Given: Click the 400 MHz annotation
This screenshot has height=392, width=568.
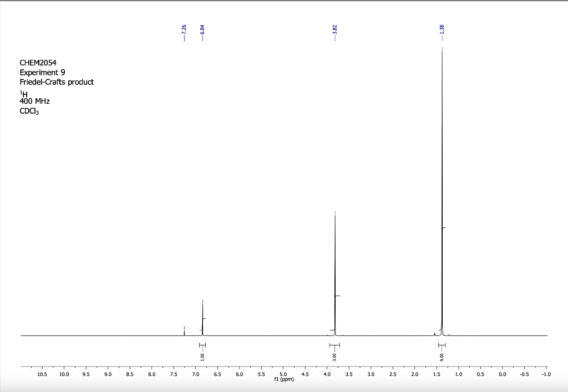Looking at the screenshot, I should click(35, 101).
